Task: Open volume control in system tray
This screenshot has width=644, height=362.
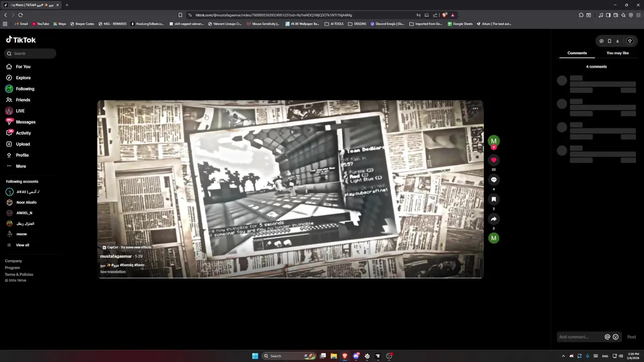Action: pos(621,356)
